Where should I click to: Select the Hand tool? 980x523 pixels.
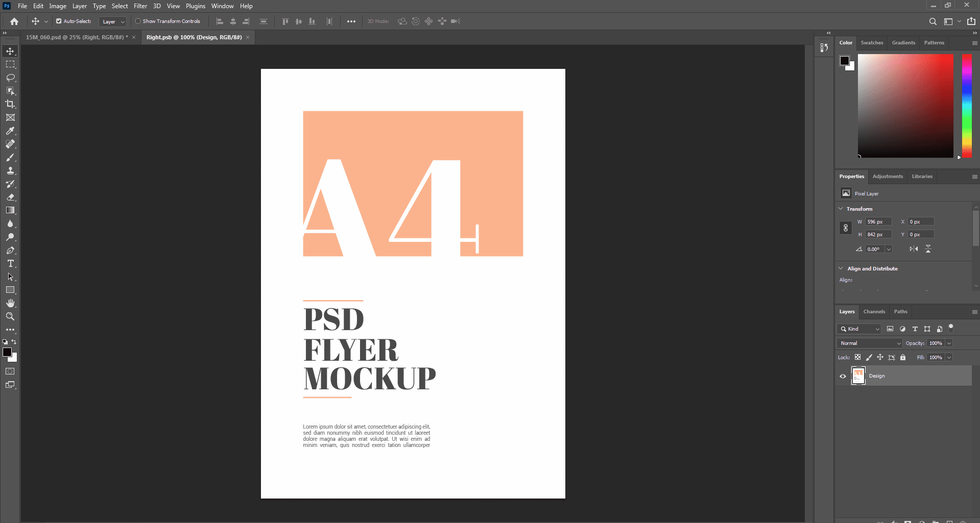(10, 303)
